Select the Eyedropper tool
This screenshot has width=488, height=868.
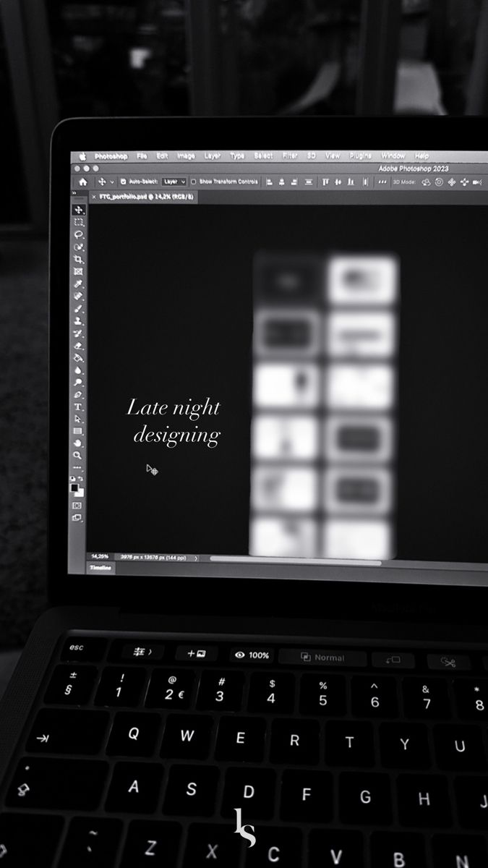tap(79, 284)
